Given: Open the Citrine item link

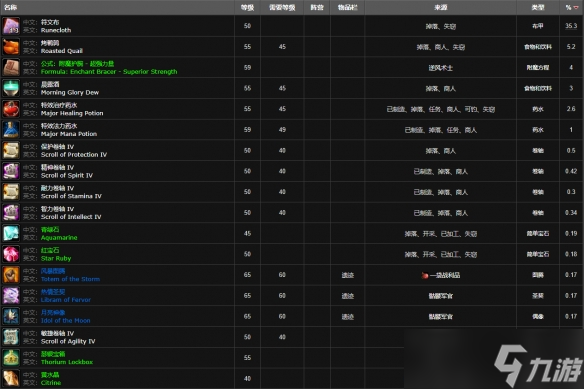Looking at the screenshot, I should (x=51, y=383).
